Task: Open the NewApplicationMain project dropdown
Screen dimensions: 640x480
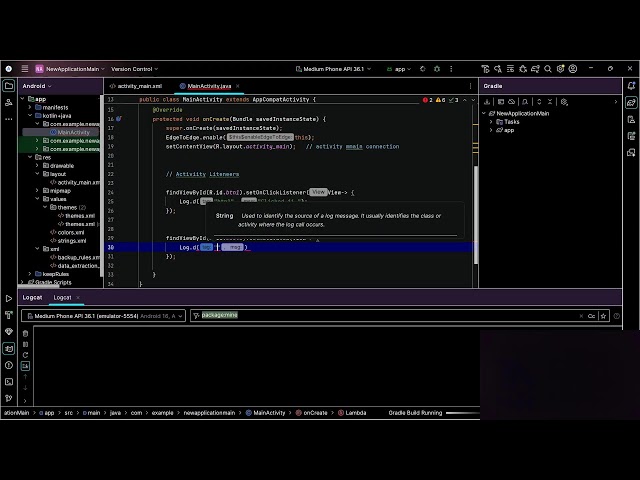Action: click(70, 69)
